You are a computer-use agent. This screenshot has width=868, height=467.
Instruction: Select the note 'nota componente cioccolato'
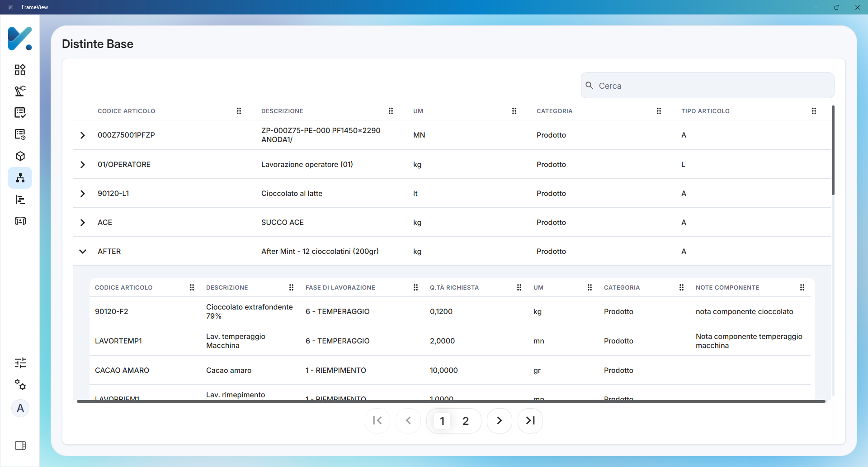pyautogui.click(x=745, y=311)
